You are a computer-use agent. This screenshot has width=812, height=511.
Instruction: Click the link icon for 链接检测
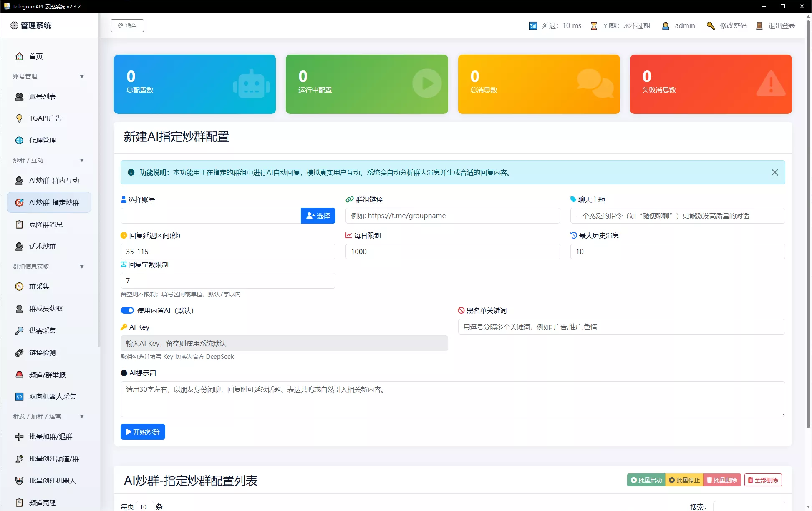pyautogui.click(x=19, y=353)
